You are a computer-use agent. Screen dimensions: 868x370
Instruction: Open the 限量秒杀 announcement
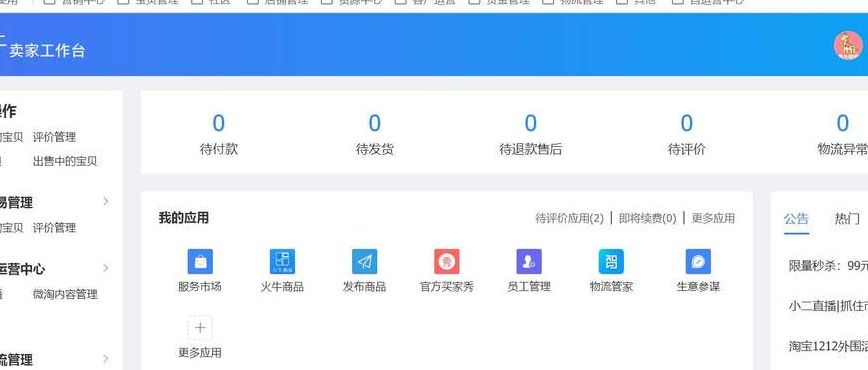pos(828,265)
